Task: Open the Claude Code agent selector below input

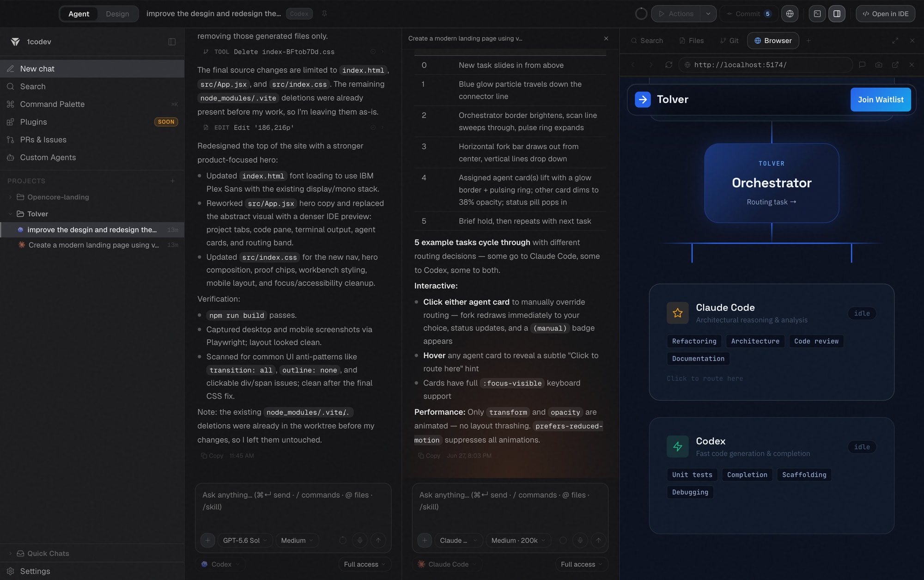Action: pos(447,564)
